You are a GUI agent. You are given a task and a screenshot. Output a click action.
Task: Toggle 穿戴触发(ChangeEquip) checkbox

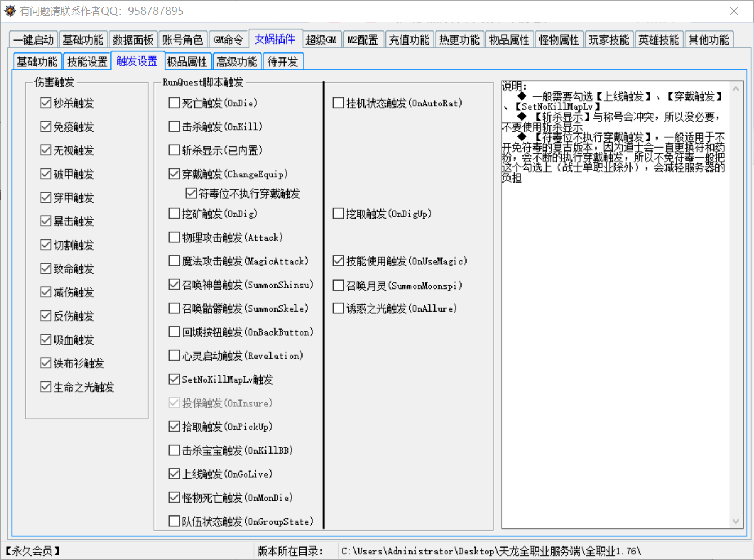pos(229,174)
